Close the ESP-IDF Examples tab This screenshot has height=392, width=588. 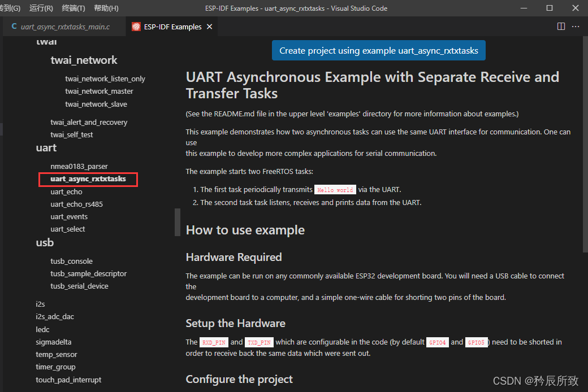pyautogui.click(x=210, y=27)
